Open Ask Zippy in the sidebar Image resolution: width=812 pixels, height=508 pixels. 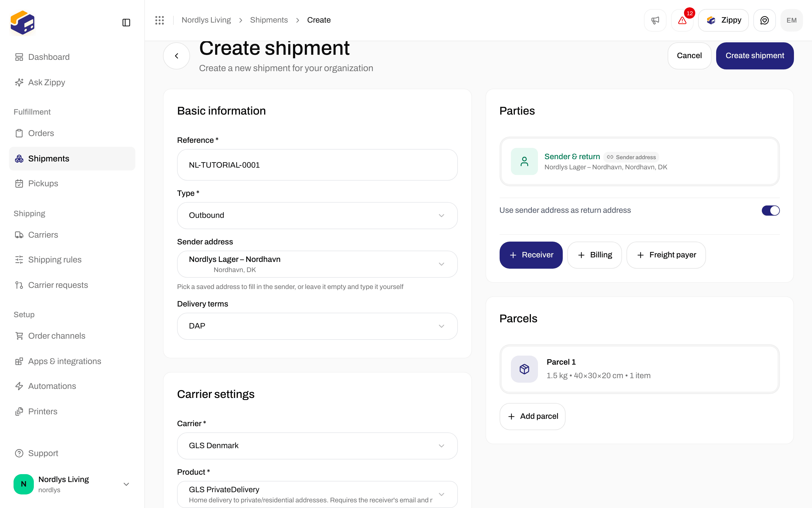pos(72,82)
